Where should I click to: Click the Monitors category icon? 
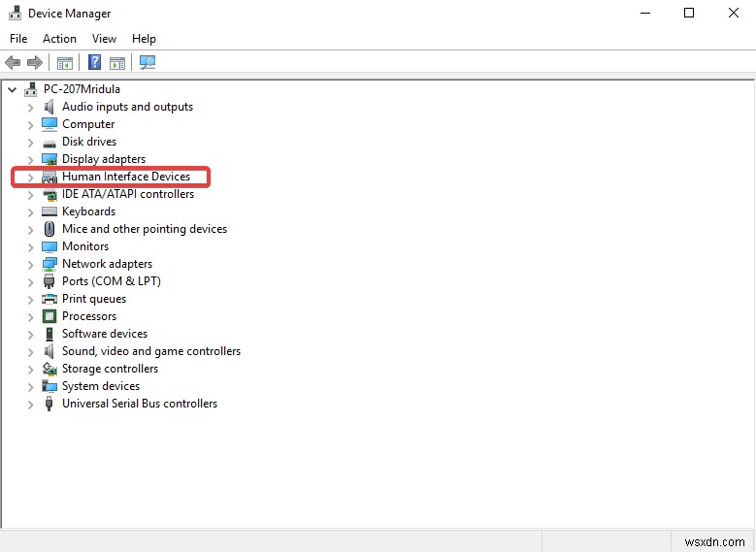(49, 246)
